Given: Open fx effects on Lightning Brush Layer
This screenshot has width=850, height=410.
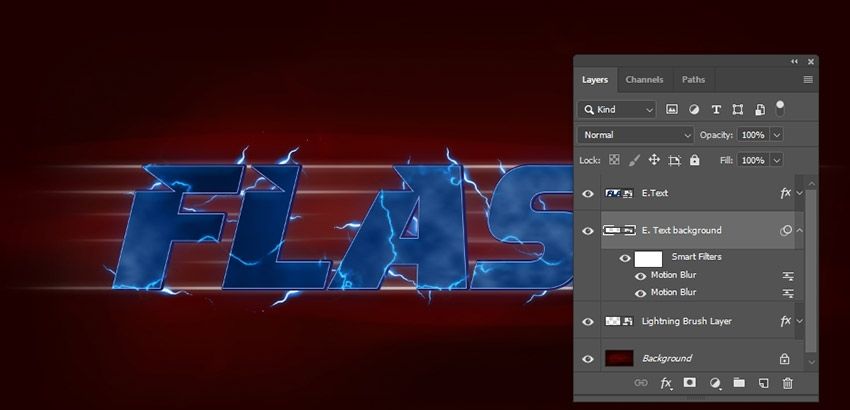Looking at the screenshot, I should coord(785,322).
